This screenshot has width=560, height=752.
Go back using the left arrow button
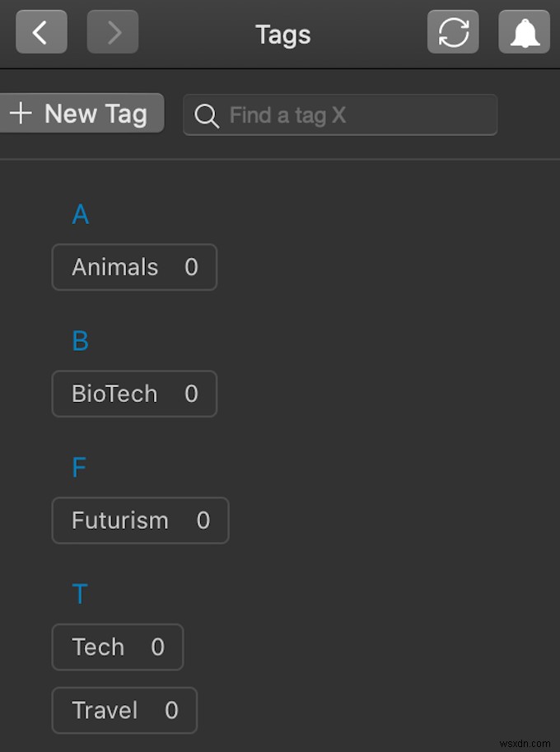tap(41, 32)
